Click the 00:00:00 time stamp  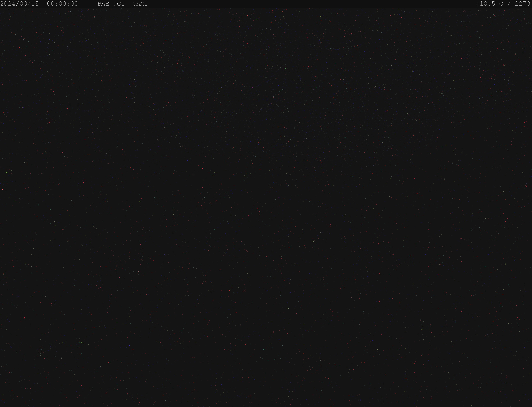coord(63,4)
